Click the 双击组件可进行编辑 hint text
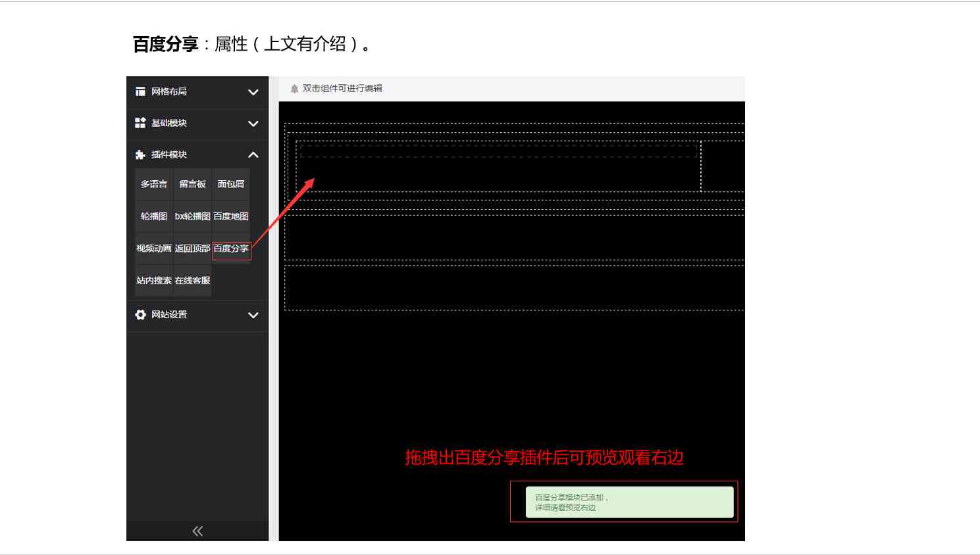980x555 pixels. [x=342, y=88]
